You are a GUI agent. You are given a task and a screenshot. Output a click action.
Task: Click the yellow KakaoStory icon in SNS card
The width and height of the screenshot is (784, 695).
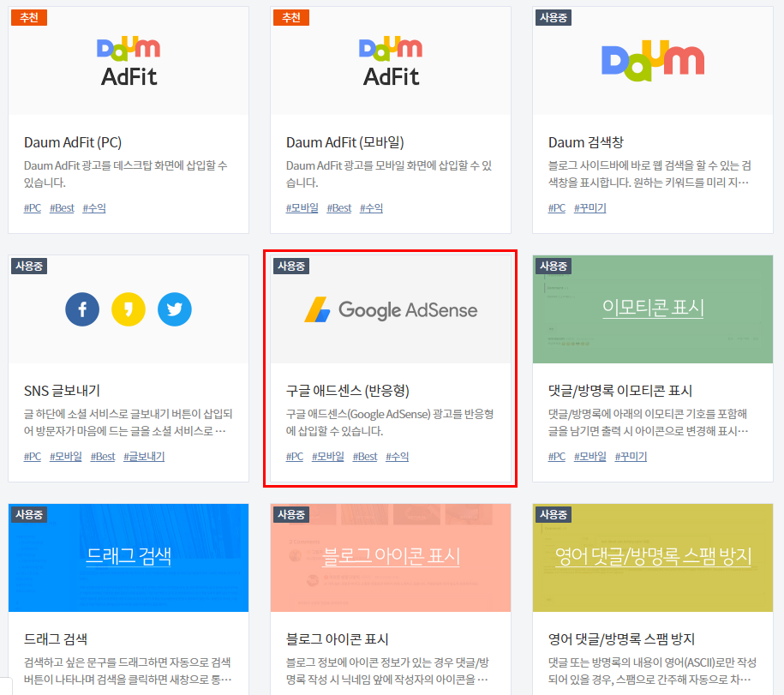pos(129,309)
